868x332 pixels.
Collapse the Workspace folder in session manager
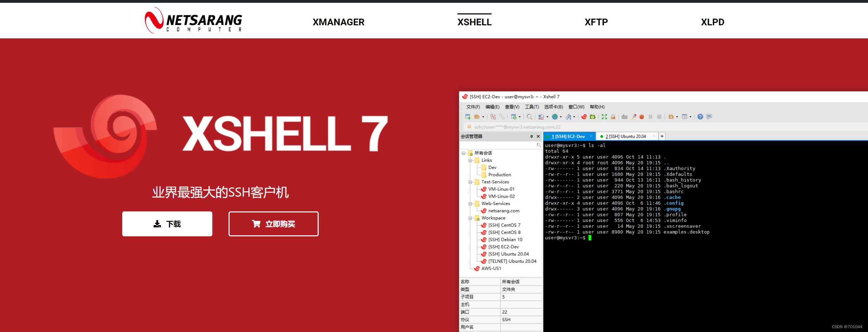tap(470, 218)
